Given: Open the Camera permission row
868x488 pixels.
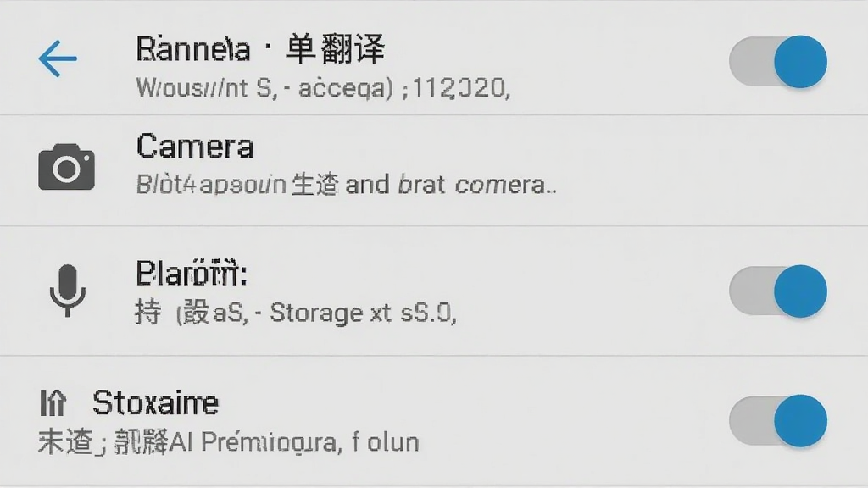Looking at the screenshot, I should (x=434, y=170).
